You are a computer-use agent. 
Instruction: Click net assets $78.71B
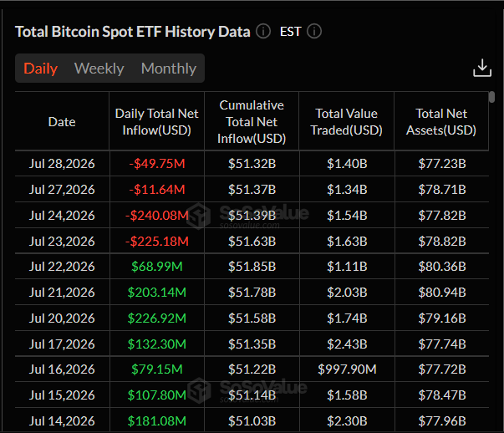tap(442, 190)
